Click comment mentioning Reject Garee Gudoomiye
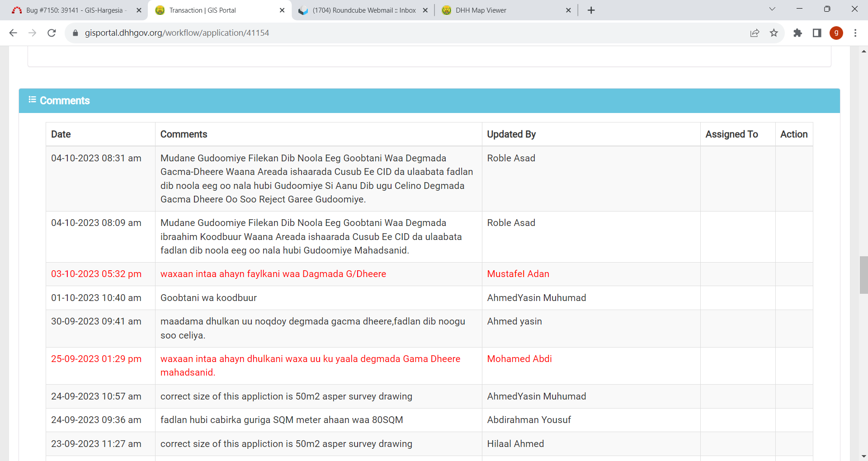Screen dimensions: 868x461 coord(316,179)
